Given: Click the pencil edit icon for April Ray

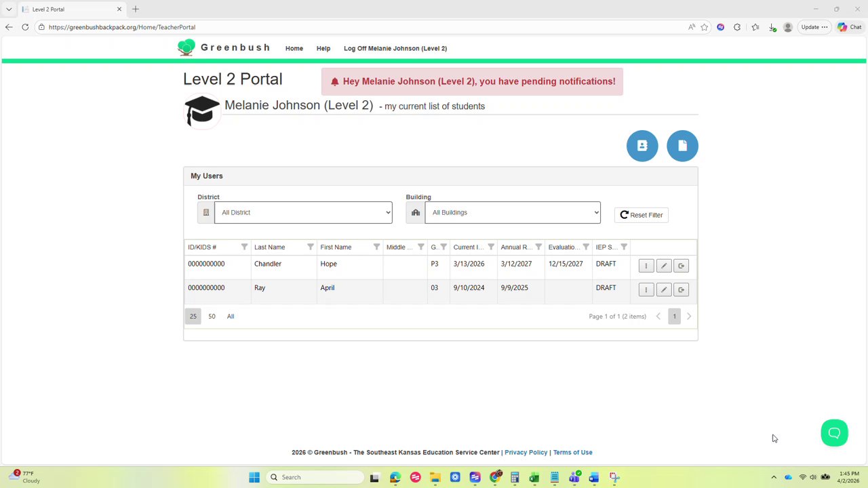Looking at the screenshot, I should (x=664, y=290).
